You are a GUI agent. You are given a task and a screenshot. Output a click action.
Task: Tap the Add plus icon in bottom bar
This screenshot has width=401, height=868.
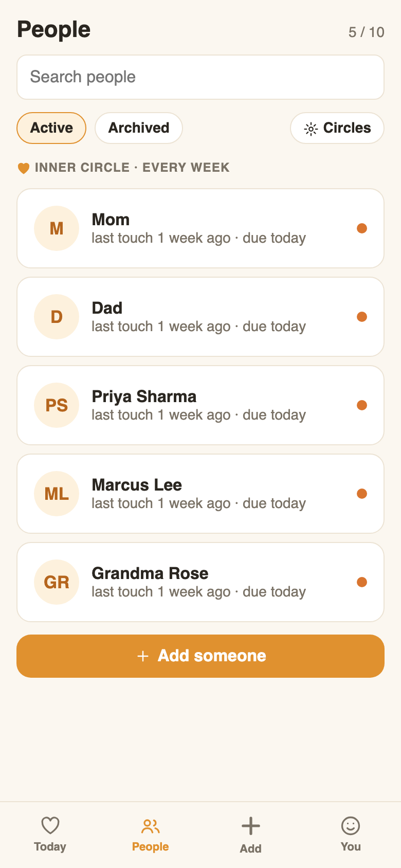(x=250, y=835)
